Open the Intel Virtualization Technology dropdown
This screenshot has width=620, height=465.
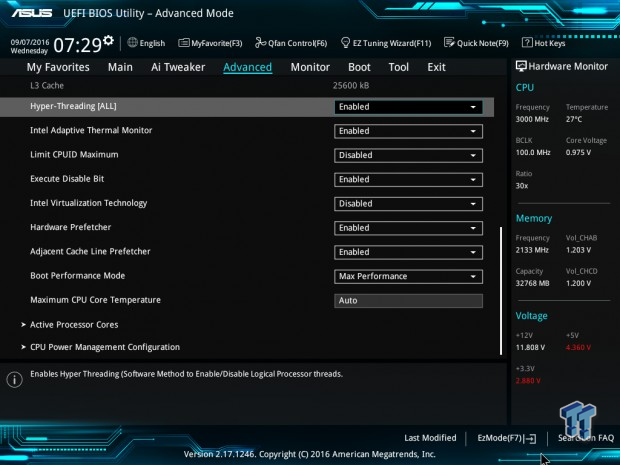click(x=408, y=204)
